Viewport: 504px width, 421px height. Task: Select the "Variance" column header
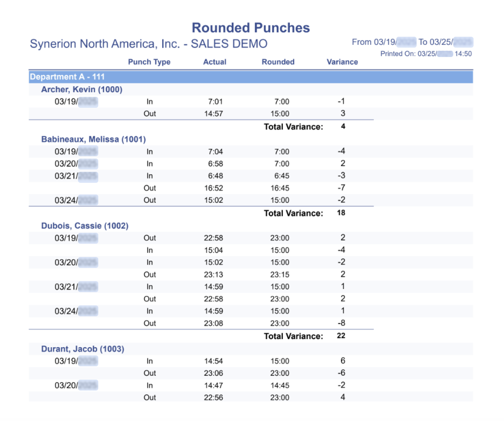[342, 62]
